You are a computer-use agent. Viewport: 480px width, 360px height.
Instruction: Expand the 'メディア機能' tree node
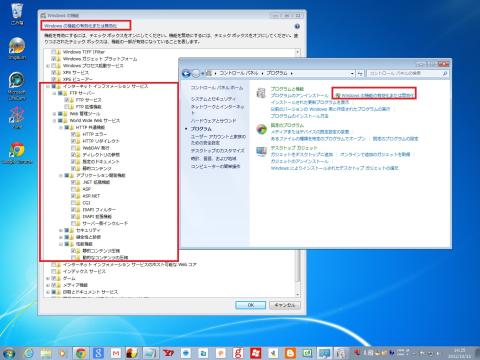point(48,285)
